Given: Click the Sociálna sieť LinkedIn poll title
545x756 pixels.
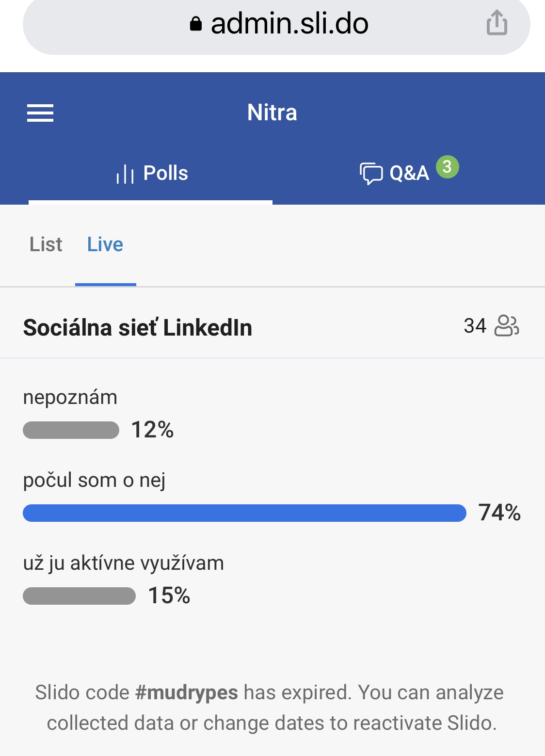Looking at the screenshot, I should (138, 327).
